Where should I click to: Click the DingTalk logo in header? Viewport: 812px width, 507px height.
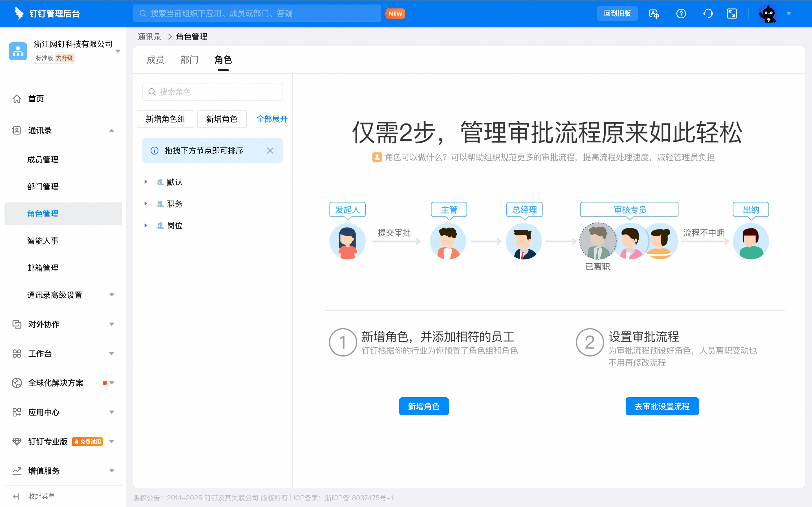coord(19,14)
